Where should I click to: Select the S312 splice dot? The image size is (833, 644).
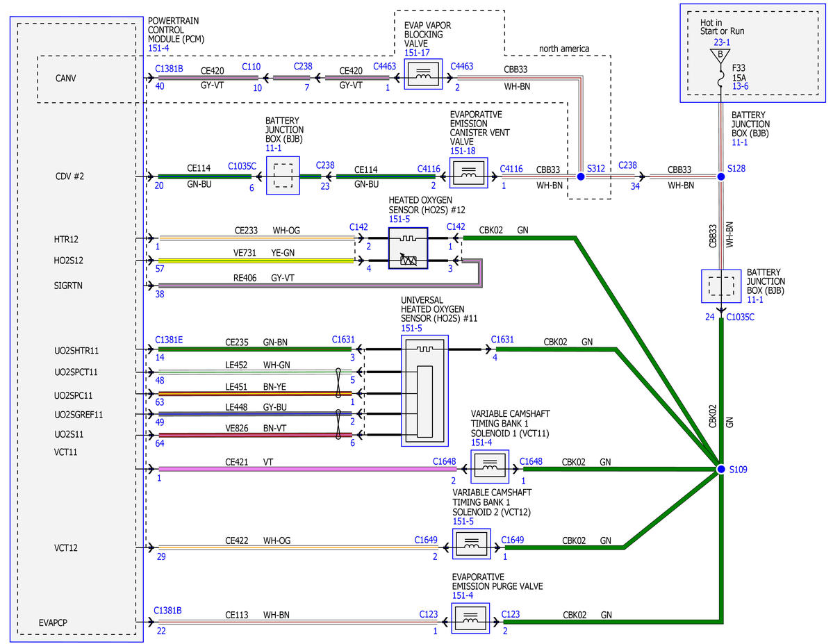(x=581, y=176)
